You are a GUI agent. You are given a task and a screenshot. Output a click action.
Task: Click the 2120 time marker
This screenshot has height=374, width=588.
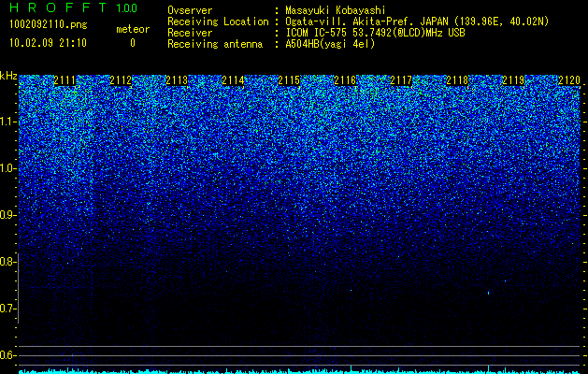pyautogui.click(x=569, y=80)
